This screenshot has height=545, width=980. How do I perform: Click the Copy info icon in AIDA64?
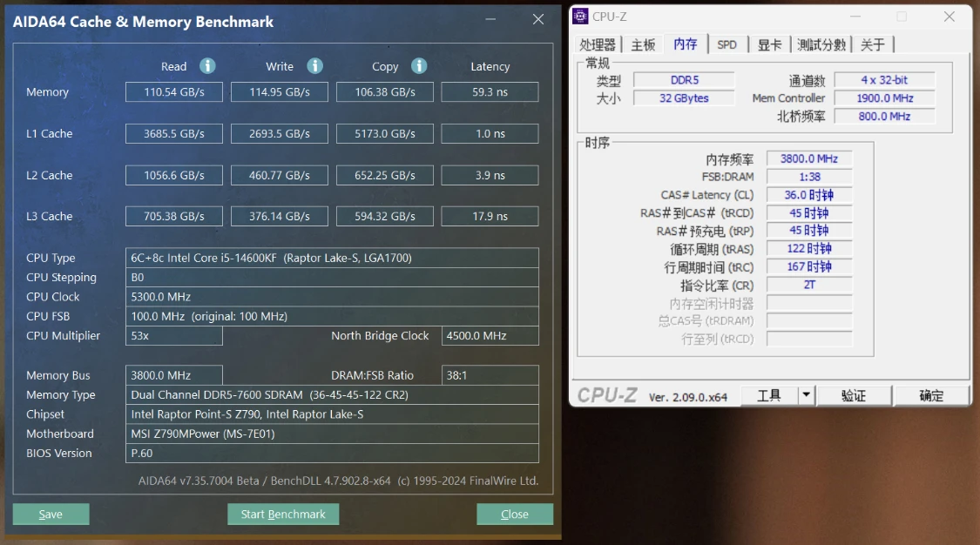(x=419, y=65)
